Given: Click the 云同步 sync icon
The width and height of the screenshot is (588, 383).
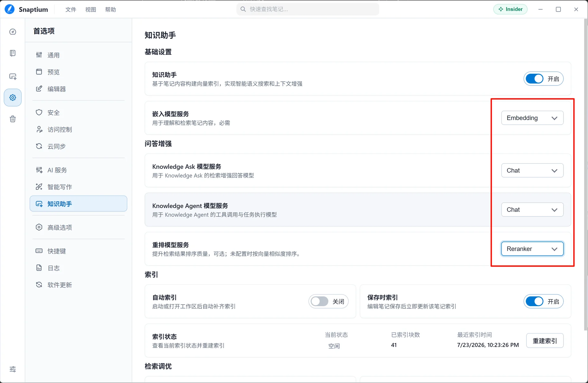Looking at the screenshot, I should tap(39, 146).
